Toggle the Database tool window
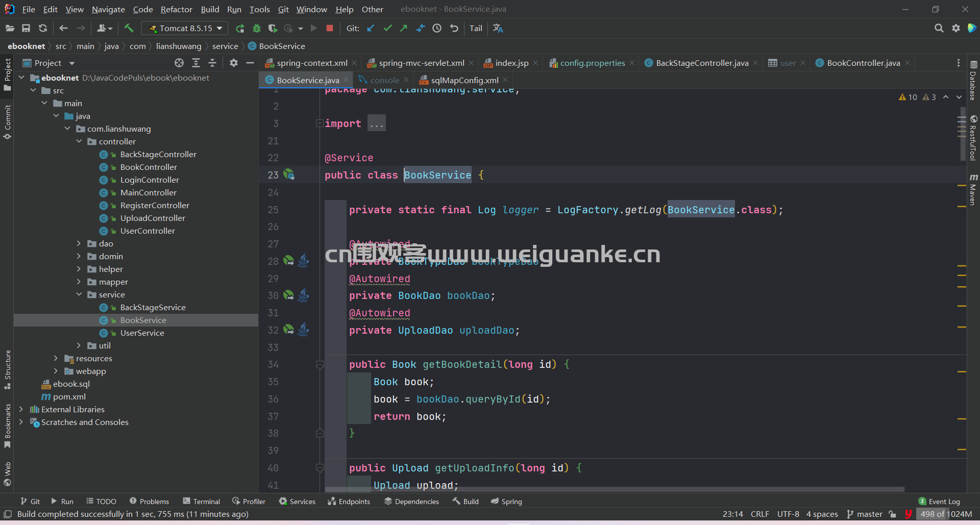The image size is (980, 525). tap(973, 80)
